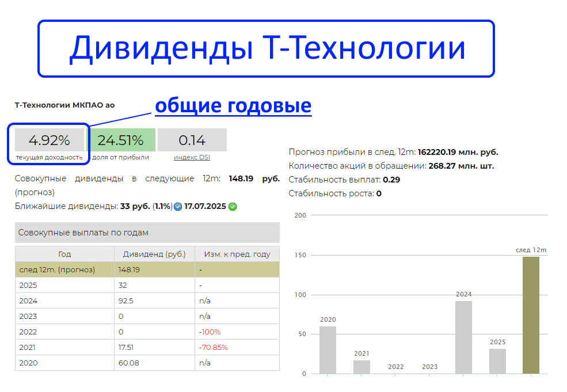Select the Изм. к пред. году column header
567x392 pixels.
click(x=237, y=254)
